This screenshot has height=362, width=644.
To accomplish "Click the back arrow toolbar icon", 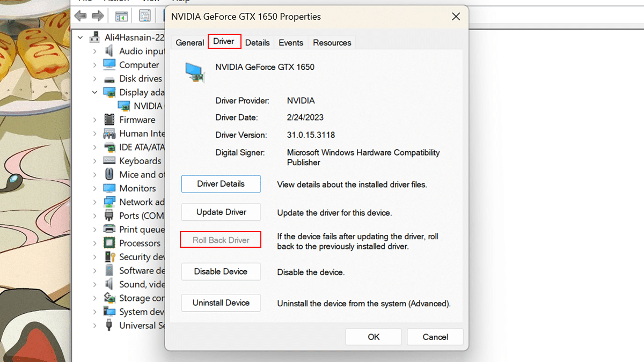I will [x=80, y=16].
